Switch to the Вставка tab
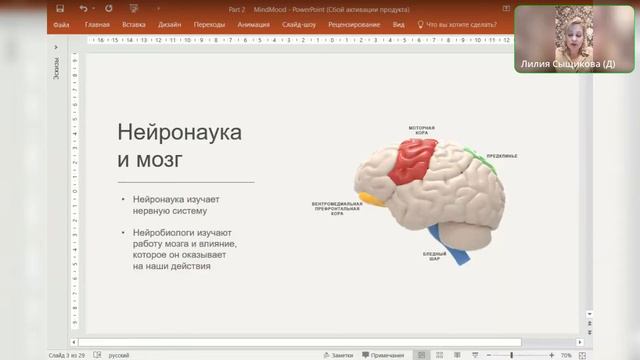The image size is (640, 360). tap(134, 25)
